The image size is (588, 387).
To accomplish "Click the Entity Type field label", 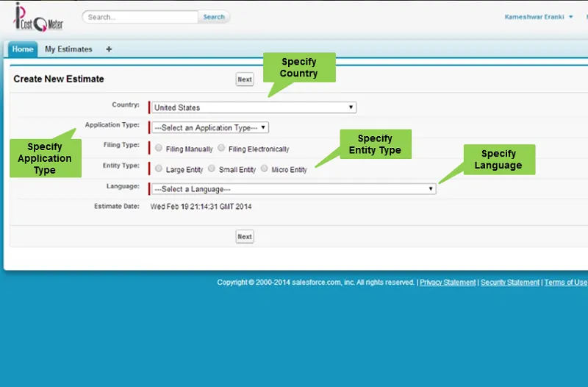I will (x=121, y=166).
